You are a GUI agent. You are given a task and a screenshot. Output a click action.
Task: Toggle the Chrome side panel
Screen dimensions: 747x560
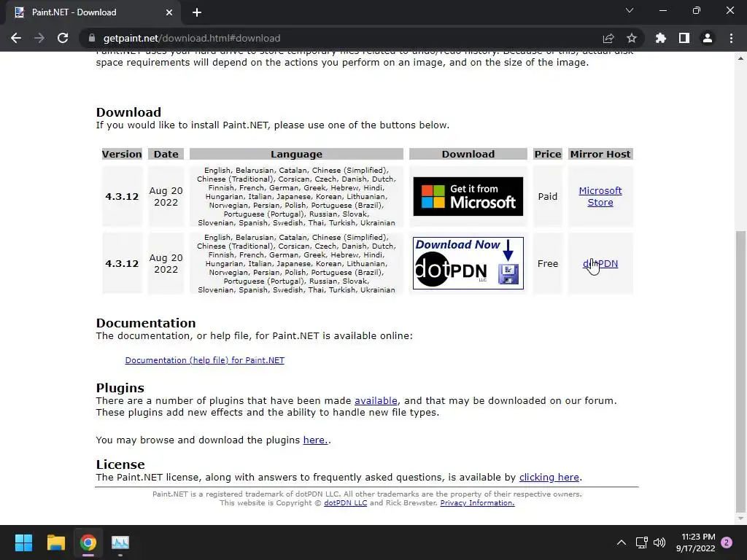click(x=684, y=38)
